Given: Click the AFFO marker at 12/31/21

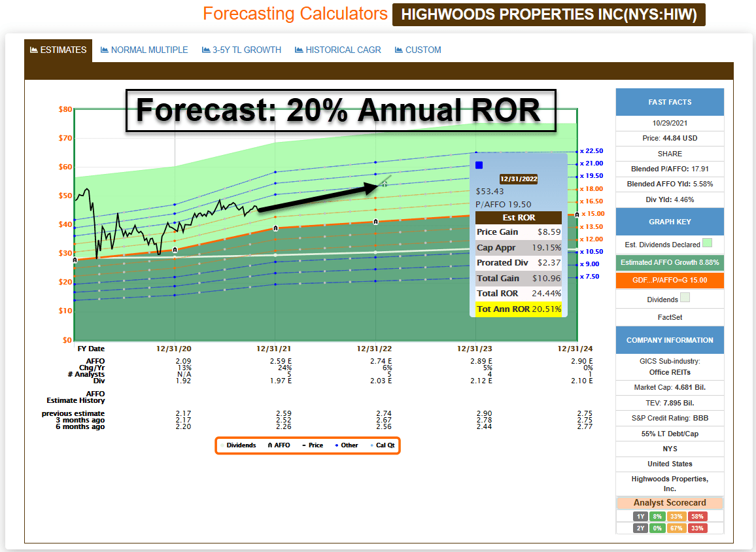Looking at the screenshot, I should click(275, 228).
